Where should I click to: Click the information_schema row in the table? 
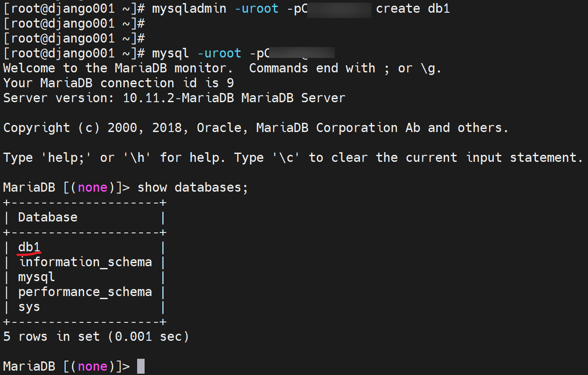click(x=85, y=262)
